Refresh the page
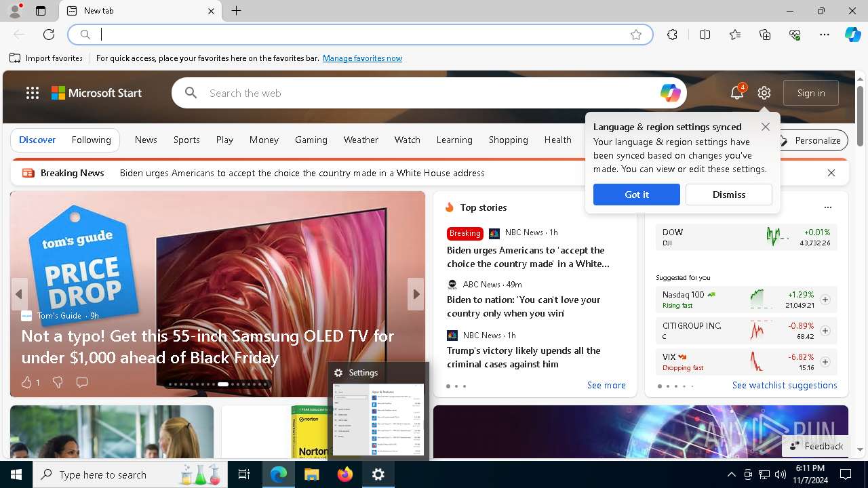 tap(49, 35)
